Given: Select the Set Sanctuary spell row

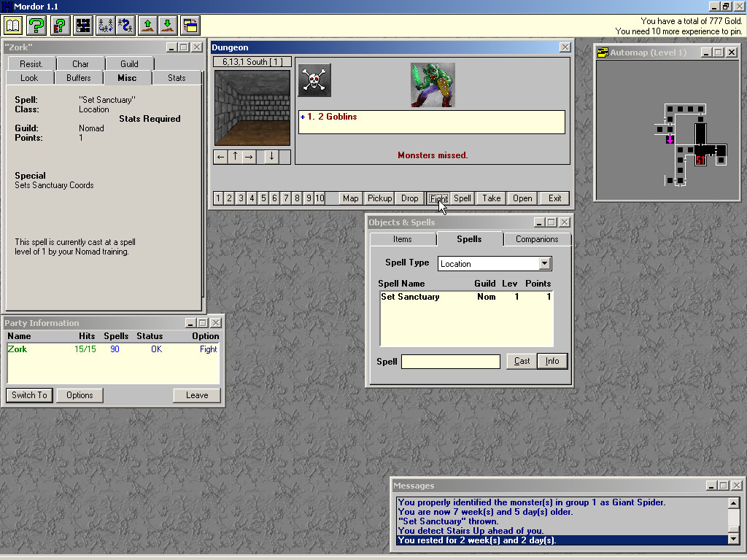Looking at the screenshot, I should 466,297.
